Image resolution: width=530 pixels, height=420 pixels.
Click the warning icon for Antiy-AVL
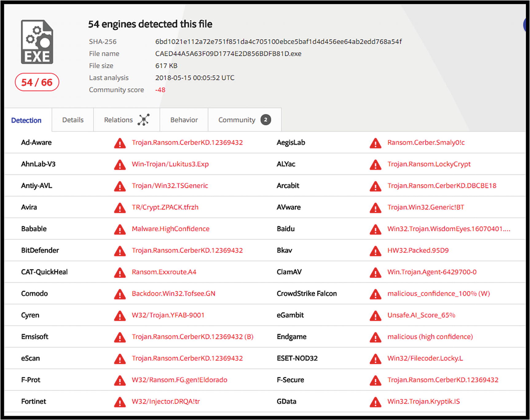point(120,186)
